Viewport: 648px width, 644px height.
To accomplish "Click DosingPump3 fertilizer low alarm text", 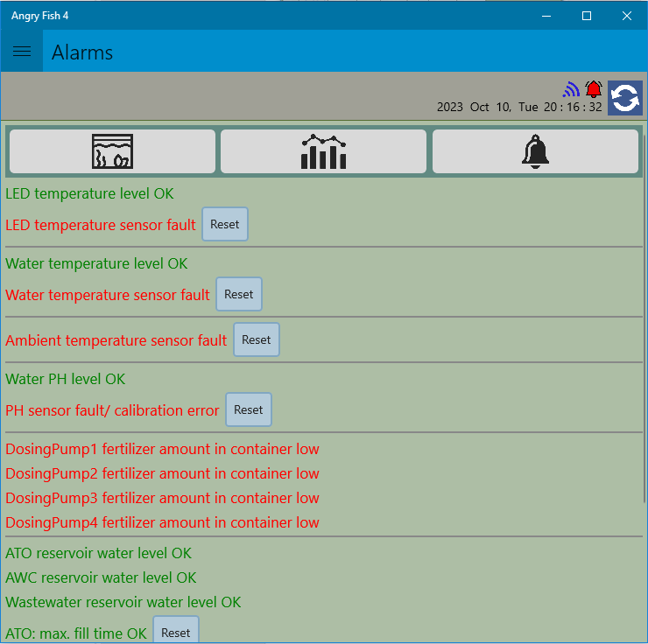I will pyautogui.click(x=162, y=498).
